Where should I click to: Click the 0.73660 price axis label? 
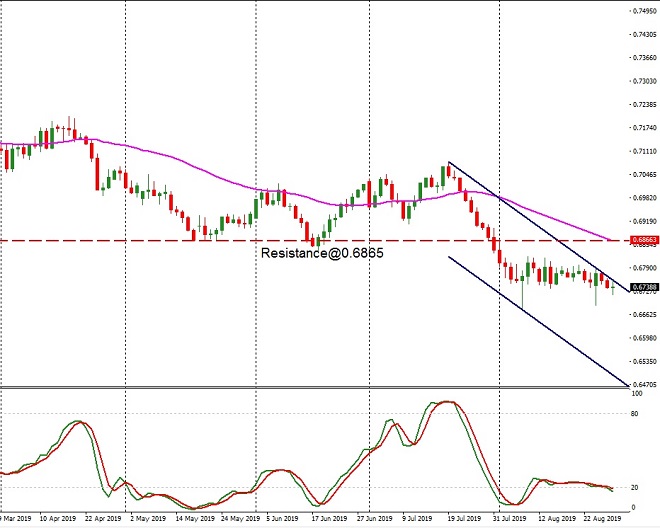click(x=645, y=58)
